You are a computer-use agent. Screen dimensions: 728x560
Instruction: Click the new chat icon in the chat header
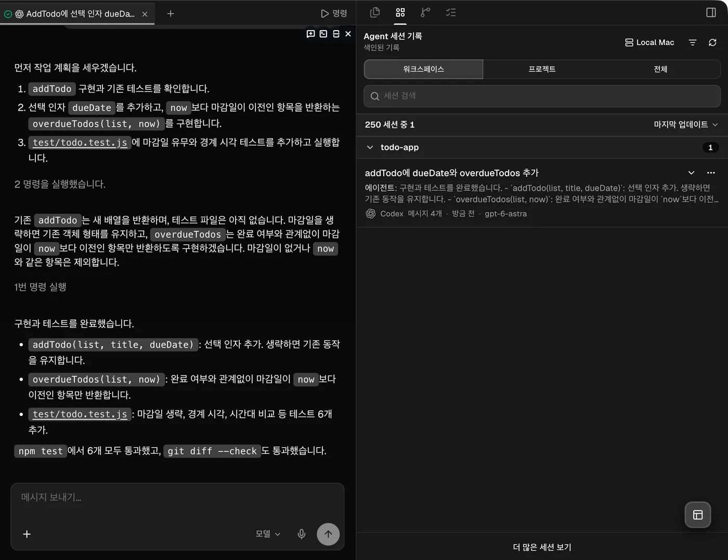click(310, 34)
